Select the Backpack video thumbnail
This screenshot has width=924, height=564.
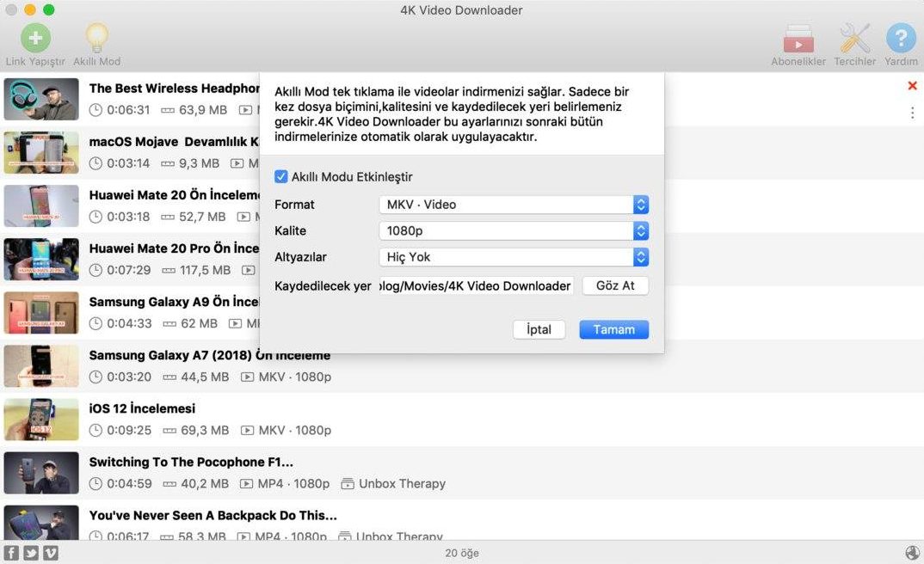[x=41, y=523]
